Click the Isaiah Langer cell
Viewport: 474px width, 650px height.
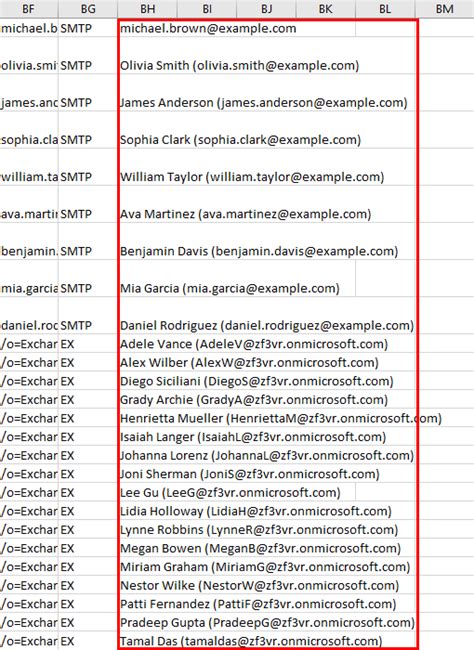click(253, 437)
